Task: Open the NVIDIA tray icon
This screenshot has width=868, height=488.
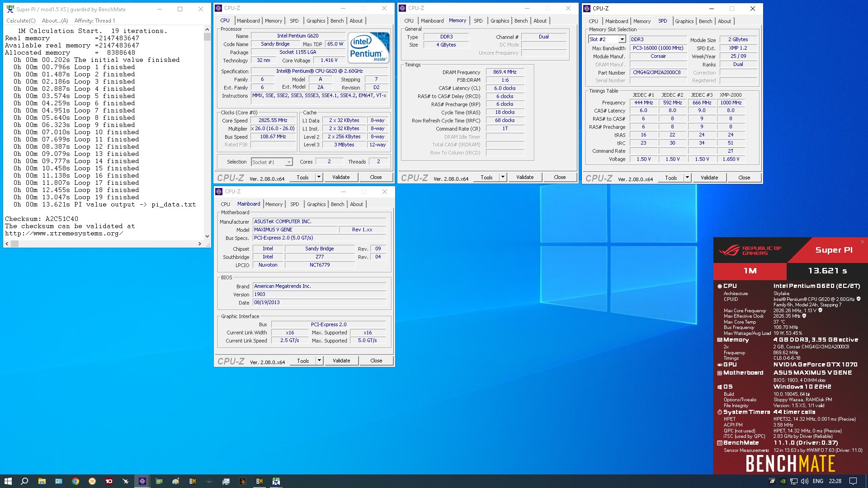Action: 783,481
